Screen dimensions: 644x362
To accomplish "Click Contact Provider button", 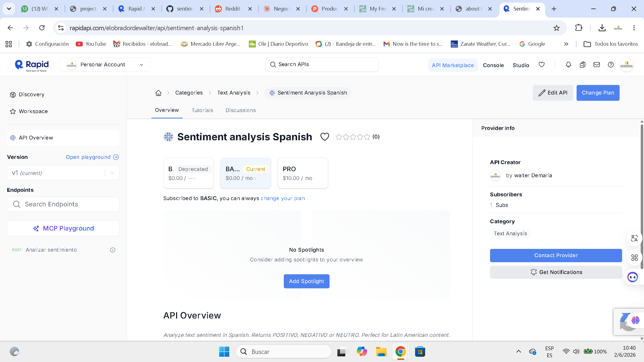I will pyautogui.click(x=556, y=255).
